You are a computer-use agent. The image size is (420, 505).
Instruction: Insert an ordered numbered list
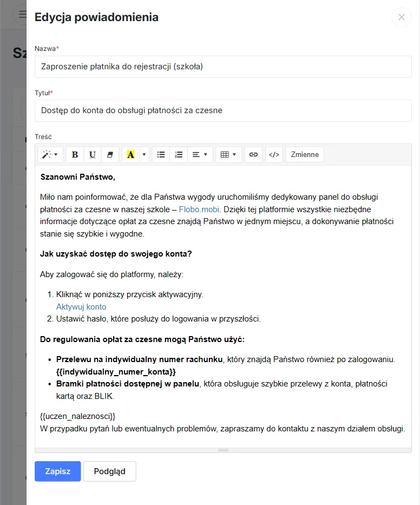tap(179, 154)
